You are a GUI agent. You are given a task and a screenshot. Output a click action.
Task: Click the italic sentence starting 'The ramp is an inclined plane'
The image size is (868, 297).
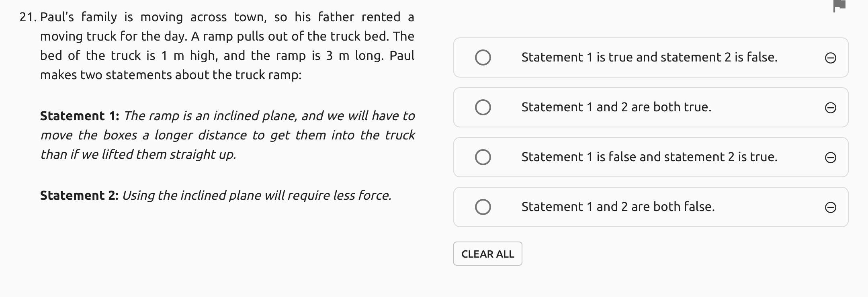point(227,135)
